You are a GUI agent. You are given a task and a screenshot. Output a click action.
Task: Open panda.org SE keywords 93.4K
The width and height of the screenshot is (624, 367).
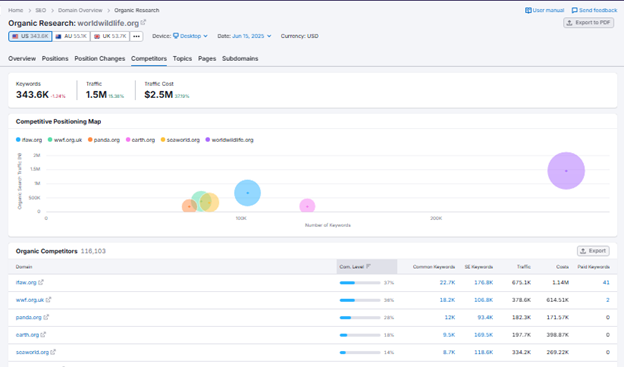coord(485,317)
